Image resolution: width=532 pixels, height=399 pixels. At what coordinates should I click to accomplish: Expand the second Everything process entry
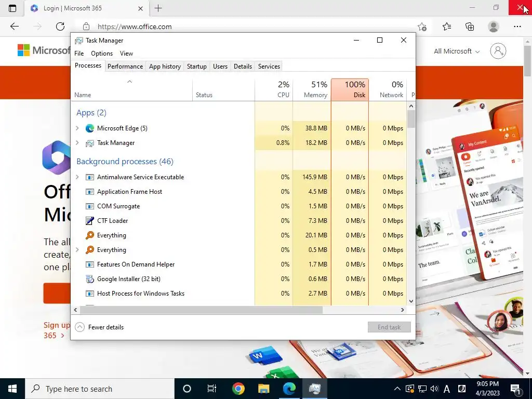point(77,250)
